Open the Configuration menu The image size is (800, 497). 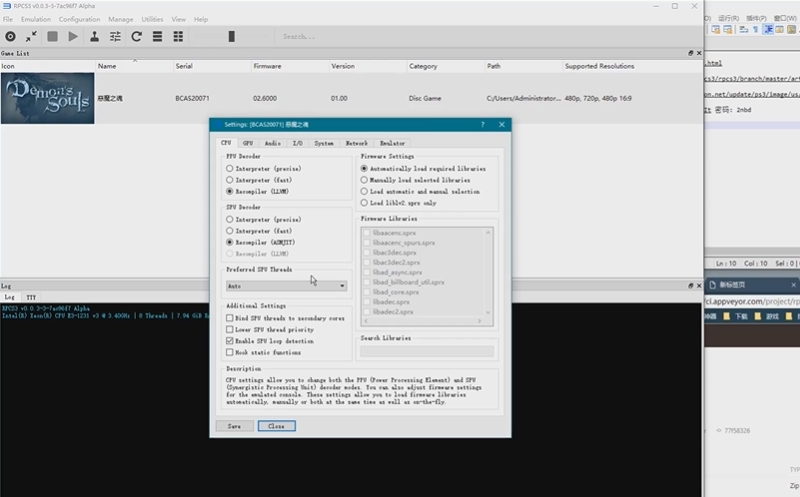click(x=79, y=19)
